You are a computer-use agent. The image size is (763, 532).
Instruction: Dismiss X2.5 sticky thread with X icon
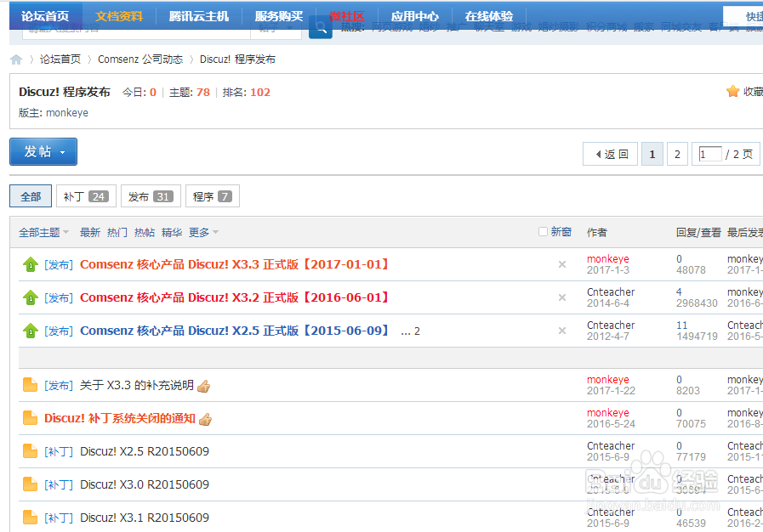tap(562, 331)
